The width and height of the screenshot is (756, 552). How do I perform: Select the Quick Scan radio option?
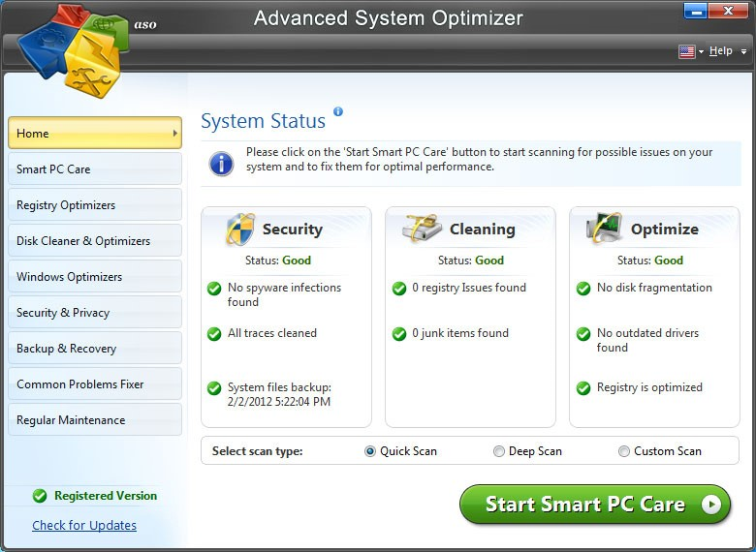pos(370,451)
